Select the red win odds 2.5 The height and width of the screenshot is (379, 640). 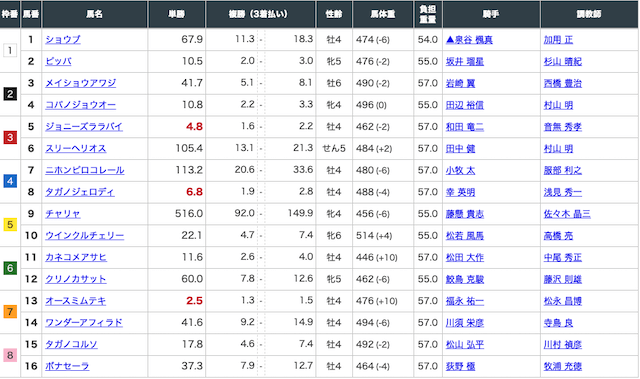pyautogui.click(x=194, y=301)
